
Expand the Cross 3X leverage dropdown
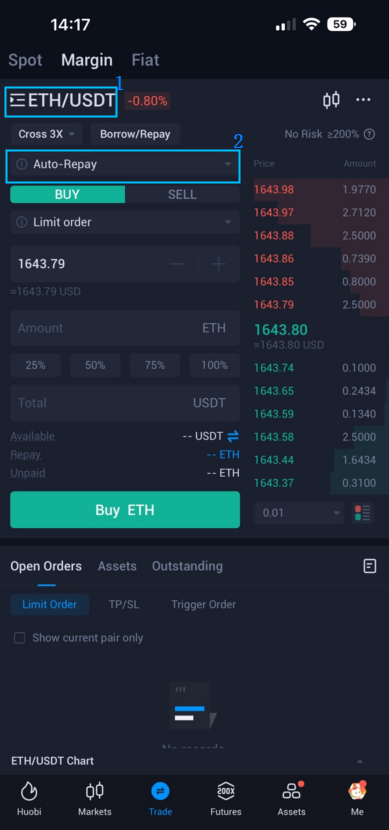click(47, 134)
